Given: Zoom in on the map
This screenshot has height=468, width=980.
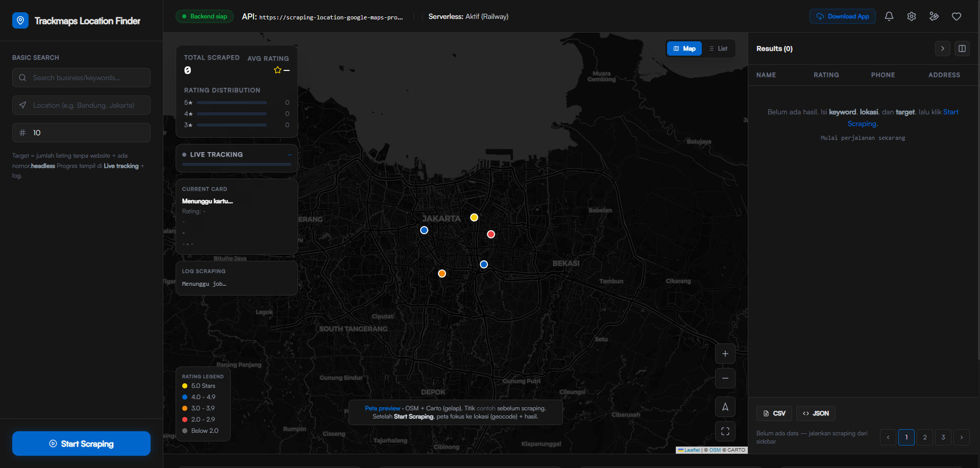Looking at the screenshot, I should pos(725,354).
